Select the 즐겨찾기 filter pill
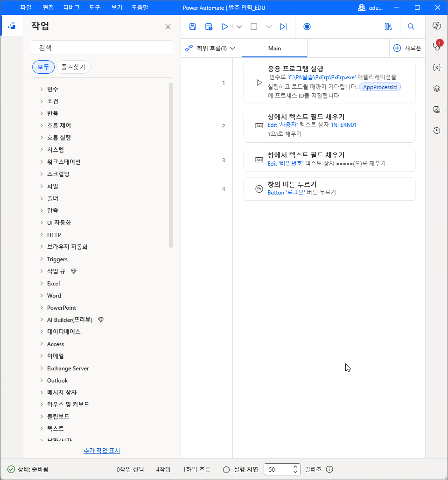 [x=73, y=67]
